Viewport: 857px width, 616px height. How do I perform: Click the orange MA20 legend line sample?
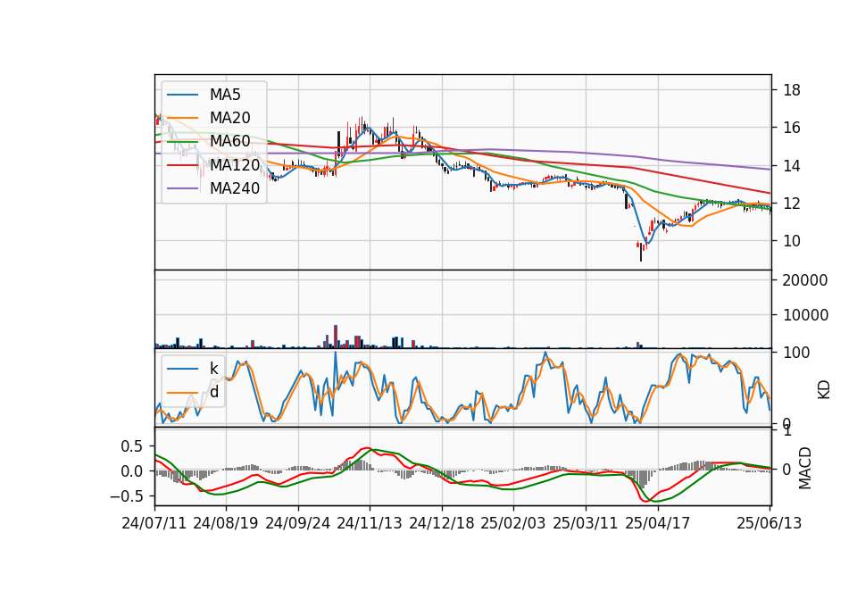click(x=182, y=118)
